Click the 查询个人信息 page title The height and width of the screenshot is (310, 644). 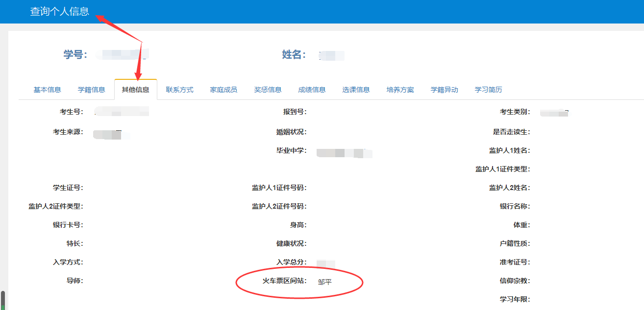pyautogui.click(x=60, y=12)
